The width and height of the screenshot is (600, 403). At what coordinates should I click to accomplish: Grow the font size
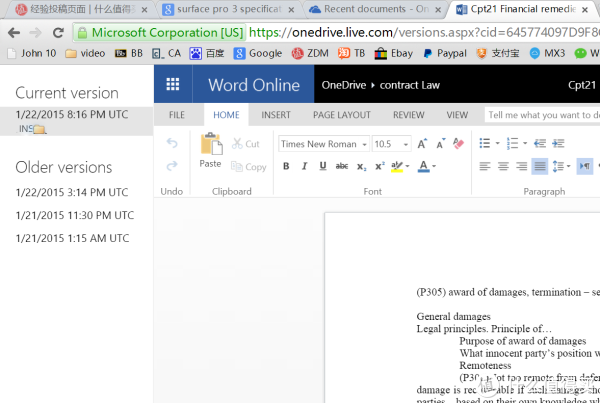point(422,144)
